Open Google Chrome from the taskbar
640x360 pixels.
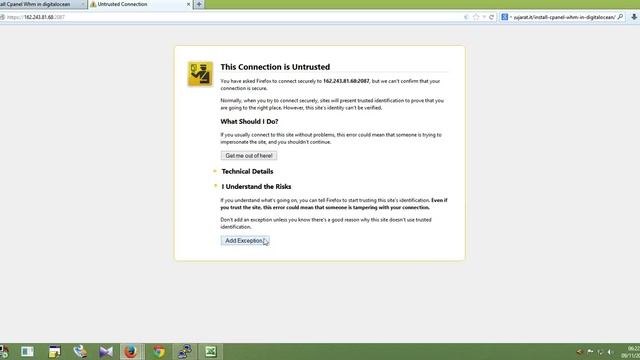159,351
